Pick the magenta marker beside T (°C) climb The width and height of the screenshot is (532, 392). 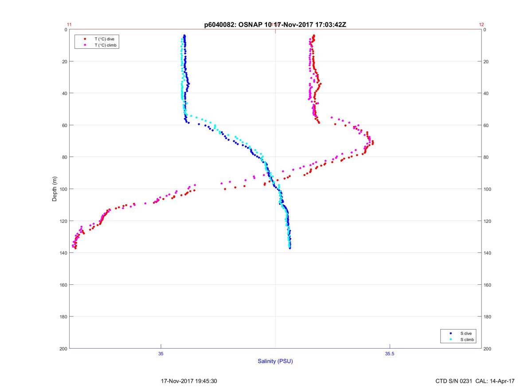85,45
